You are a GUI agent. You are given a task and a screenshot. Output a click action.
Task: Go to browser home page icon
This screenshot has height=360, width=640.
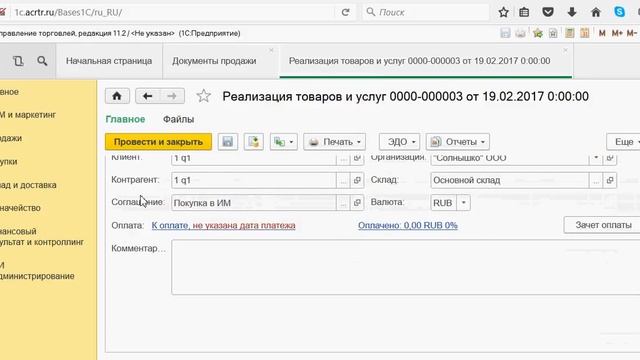tap(596, 12)
